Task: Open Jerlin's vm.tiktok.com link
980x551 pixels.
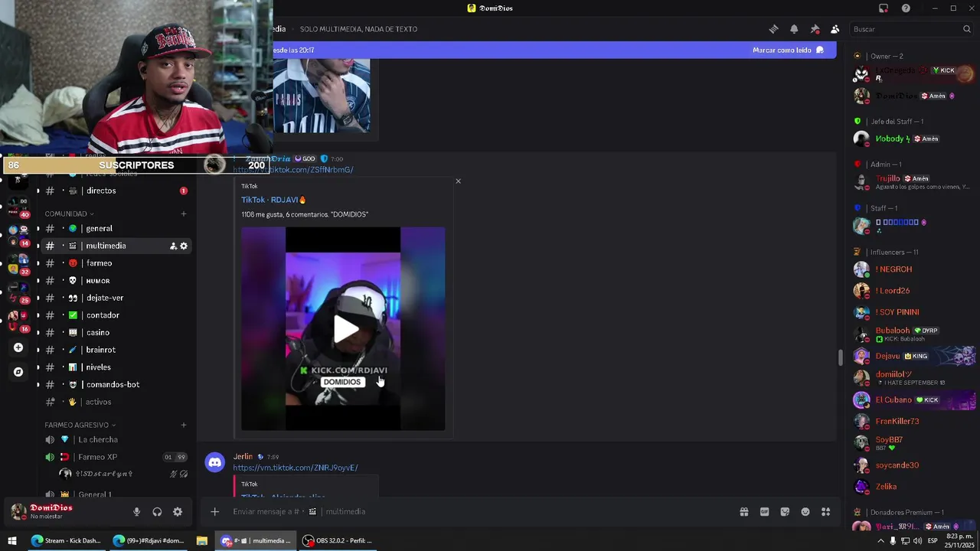Action: point(295,468)
